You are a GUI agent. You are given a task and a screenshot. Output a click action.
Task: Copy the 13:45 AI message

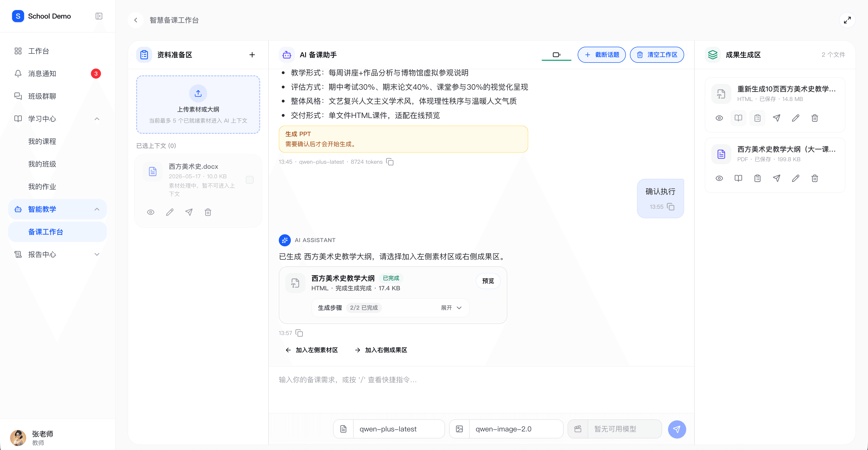[x=390, y=162]
